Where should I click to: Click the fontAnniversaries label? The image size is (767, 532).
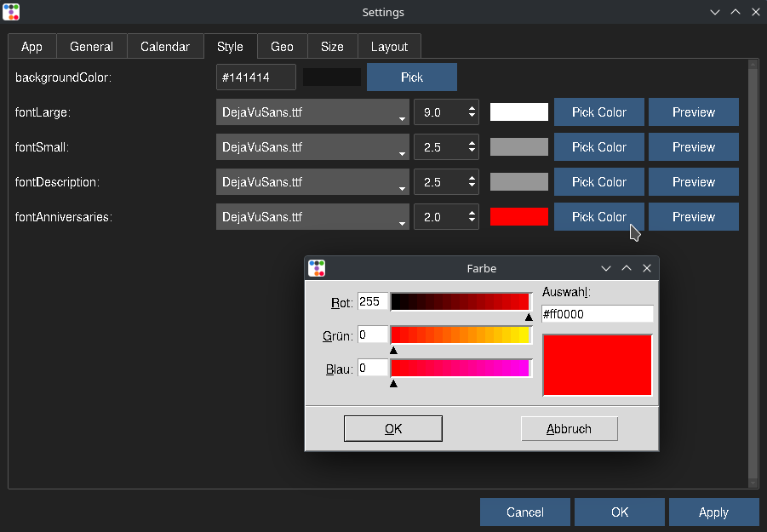point(64,216)
